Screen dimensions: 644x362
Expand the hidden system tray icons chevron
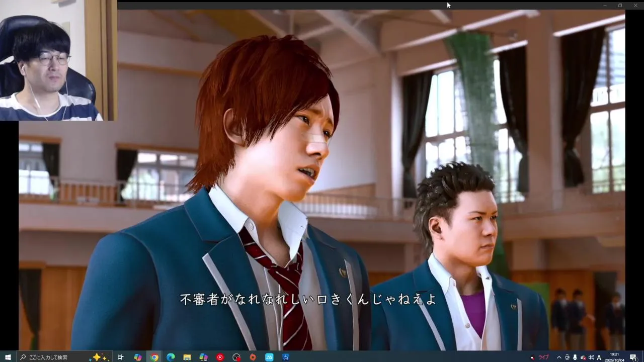click(558, 357)
